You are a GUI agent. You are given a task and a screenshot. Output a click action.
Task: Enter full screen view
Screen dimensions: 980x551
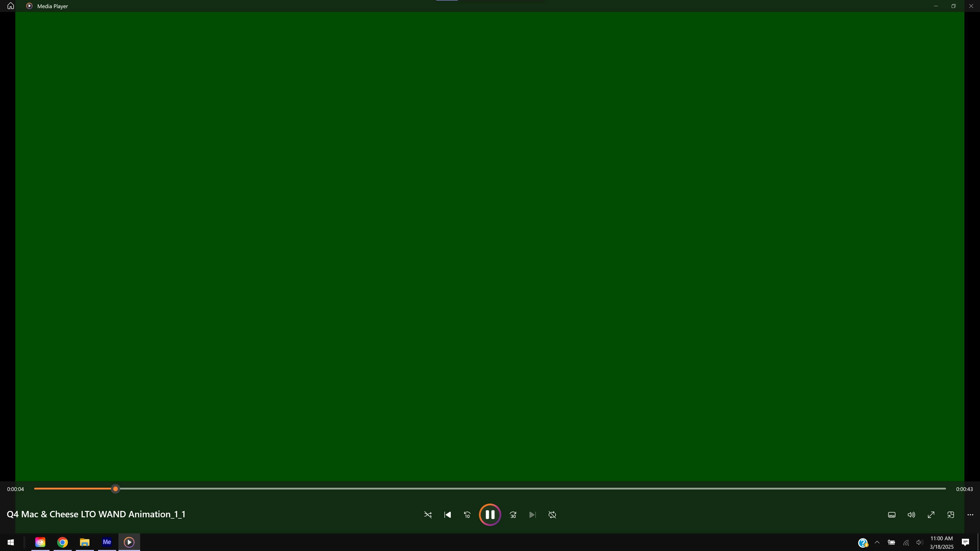point(931,515)
